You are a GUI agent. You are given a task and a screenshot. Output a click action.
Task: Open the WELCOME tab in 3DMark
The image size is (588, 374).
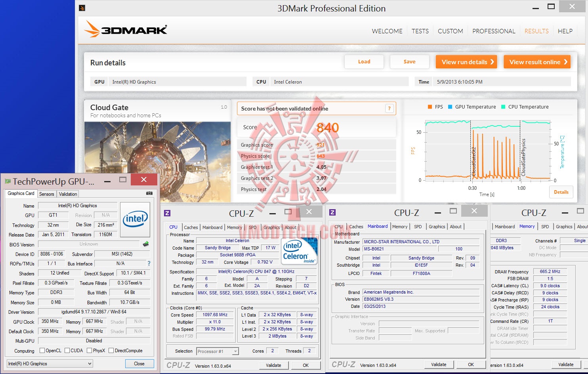(x=387, y=31)
